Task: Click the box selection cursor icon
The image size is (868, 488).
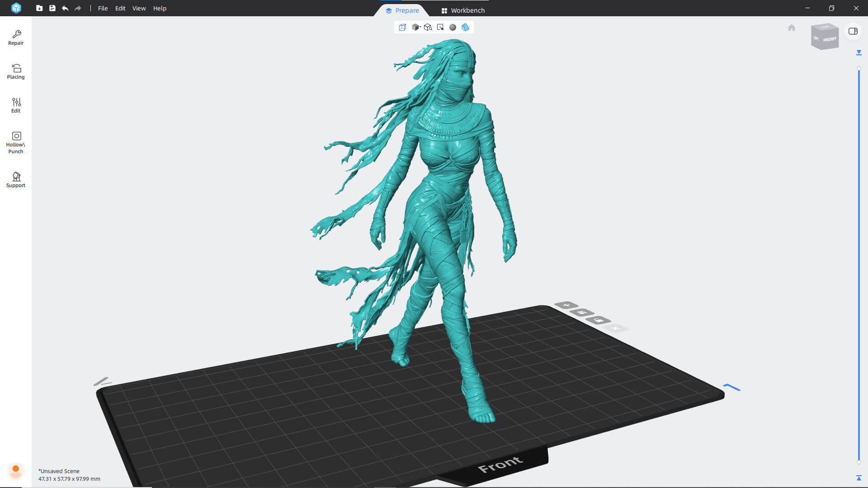Action: (x=440, y=27)
